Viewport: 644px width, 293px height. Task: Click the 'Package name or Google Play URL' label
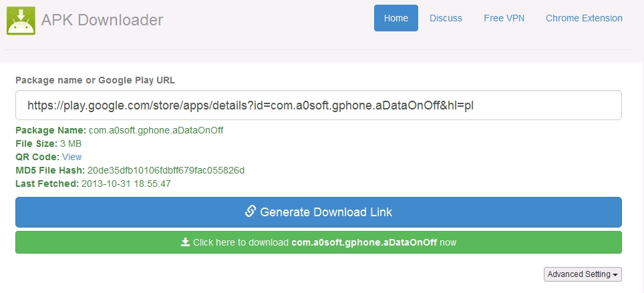coord(95,80)
